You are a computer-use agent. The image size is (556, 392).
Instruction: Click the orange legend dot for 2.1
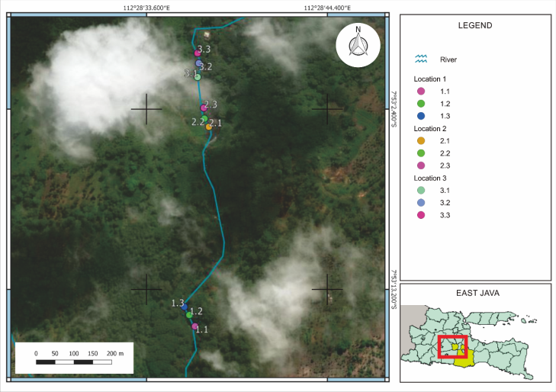[421, 140]
